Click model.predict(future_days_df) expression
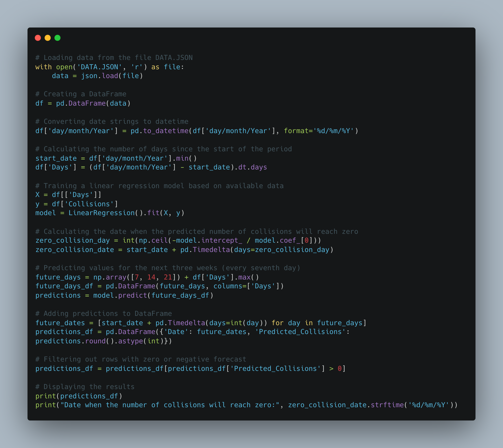Image resolution: width=503 pixels, height=448 pixels. coord(153,295)
